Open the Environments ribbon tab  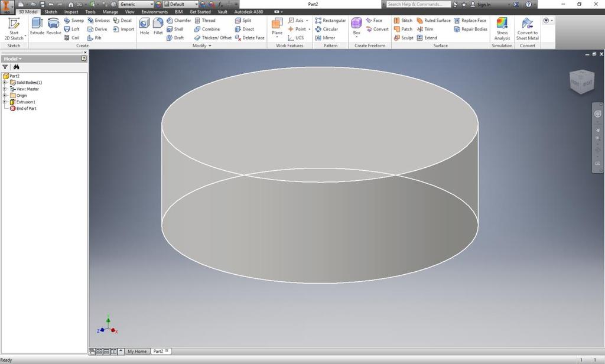coord(154,12)
